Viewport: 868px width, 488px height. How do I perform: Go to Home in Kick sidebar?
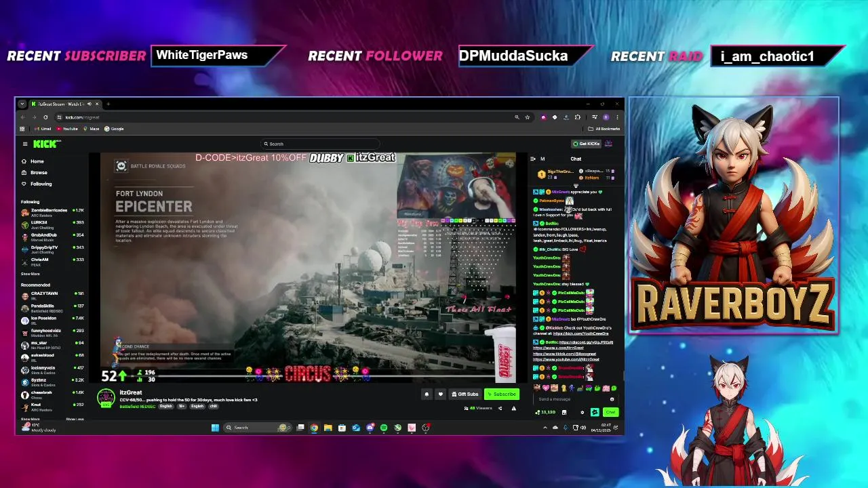click(x=33, y=161)
